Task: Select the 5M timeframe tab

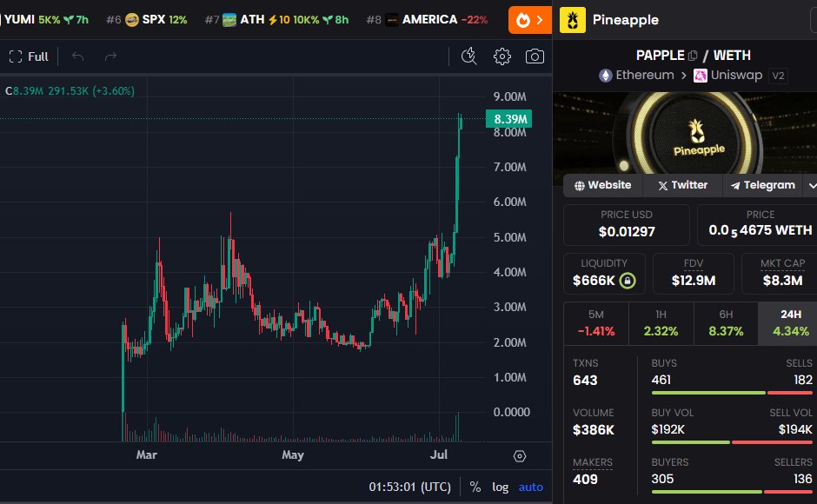Action: click(x=596, y=323)
